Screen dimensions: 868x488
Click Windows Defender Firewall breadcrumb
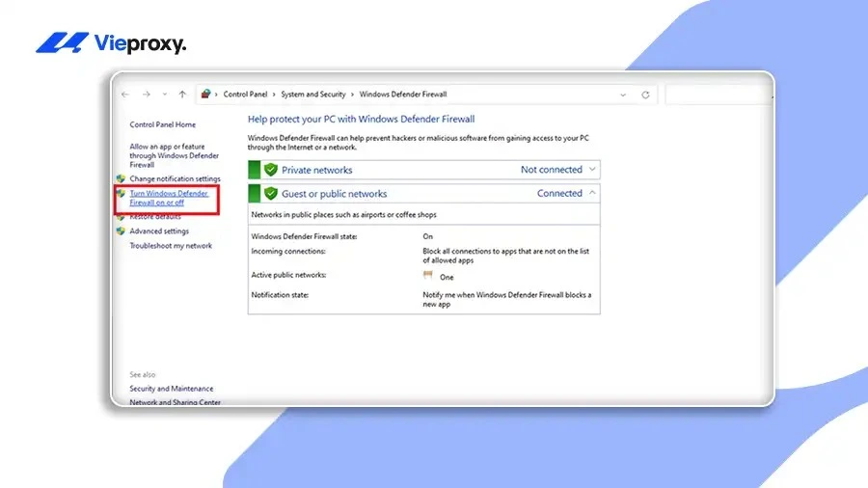coord(403,95)
